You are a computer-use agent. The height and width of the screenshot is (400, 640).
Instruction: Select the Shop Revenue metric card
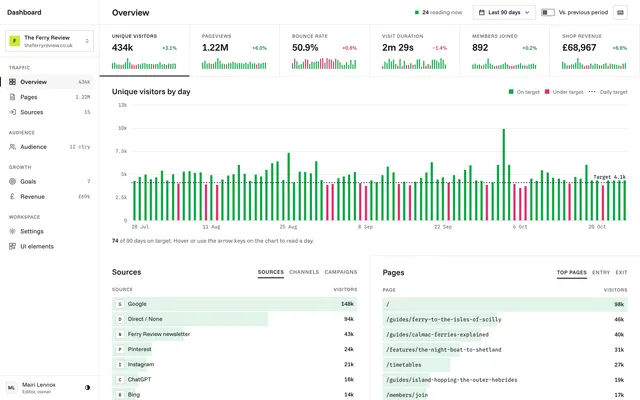[x=595, y=50]
